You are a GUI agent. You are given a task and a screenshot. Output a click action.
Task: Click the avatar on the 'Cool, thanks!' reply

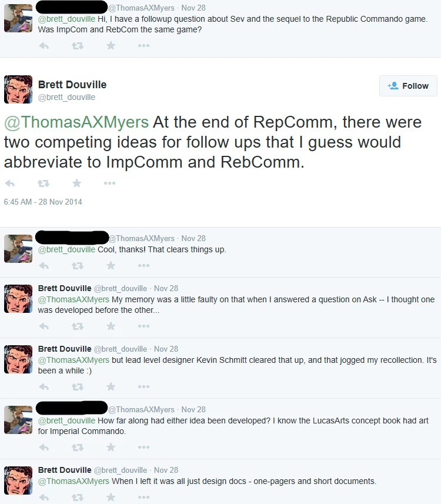pyautogui.click(x=18, y=248)
